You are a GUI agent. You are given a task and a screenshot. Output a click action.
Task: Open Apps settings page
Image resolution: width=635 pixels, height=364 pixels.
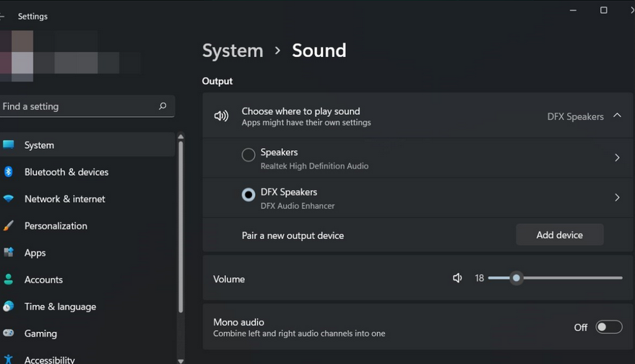(87, 253)
